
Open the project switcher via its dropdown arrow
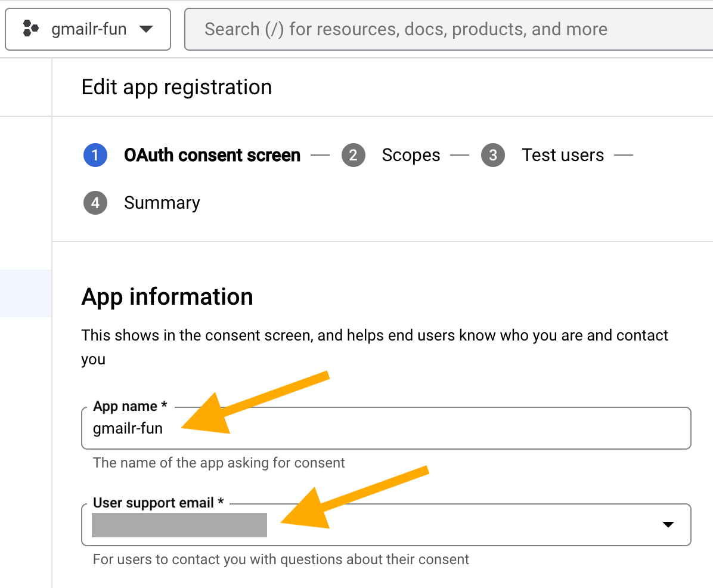coord(146,29)
